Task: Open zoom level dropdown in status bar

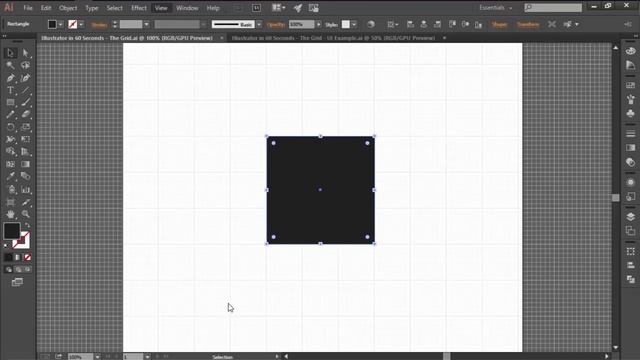Action: pos(98,357)
